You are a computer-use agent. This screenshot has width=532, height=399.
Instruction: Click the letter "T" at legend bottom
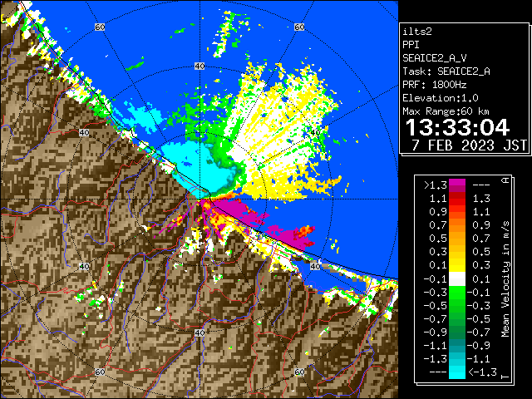(505, 377)
